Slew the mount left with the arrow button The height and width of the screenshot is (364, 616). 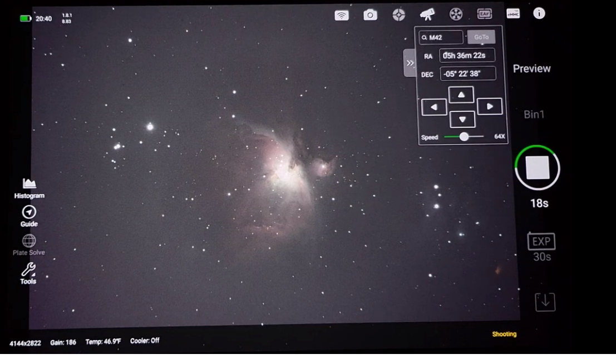433,107
